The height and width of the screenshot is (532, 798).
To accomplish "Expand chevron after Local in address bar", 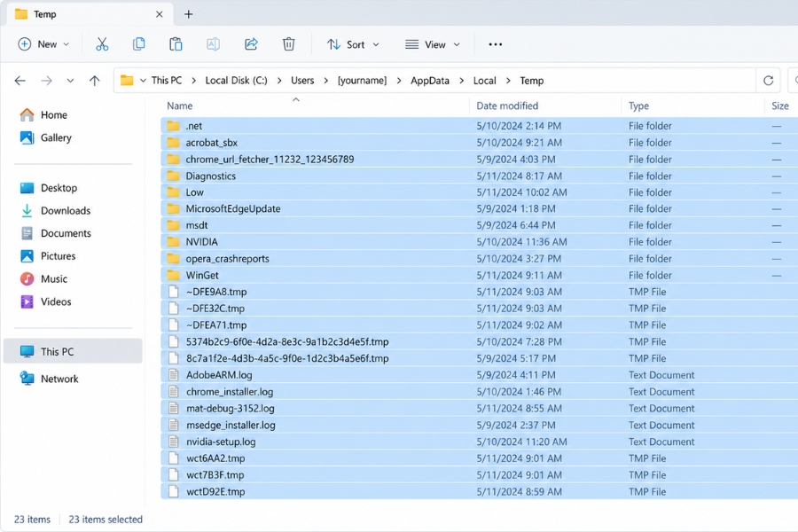I will tap(508, 81).
